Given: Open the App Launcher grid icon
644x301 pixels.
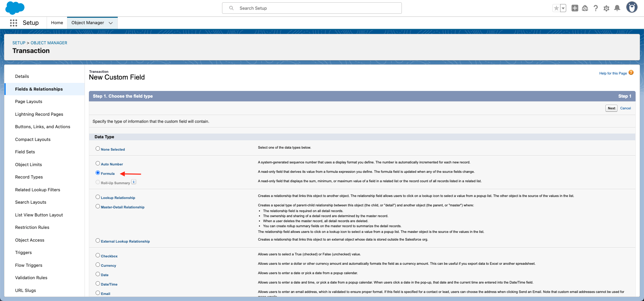Looking at the screenshot, I should pyautogui.click(x=13, y=23).
